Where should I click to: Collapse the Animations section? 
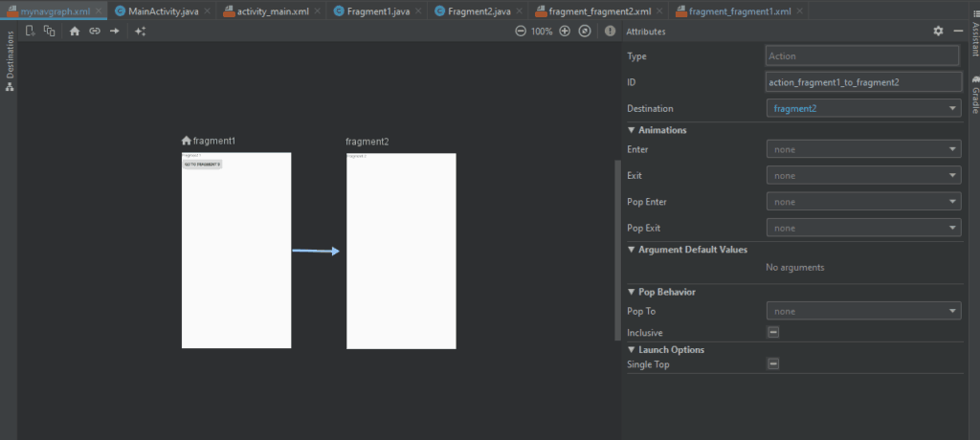tap(632, 130)
